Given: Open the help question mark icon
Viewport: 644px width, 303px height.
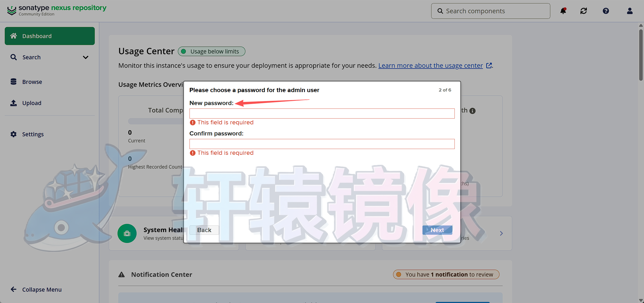Looking at the screenshot, I should [x=606, y=11].
